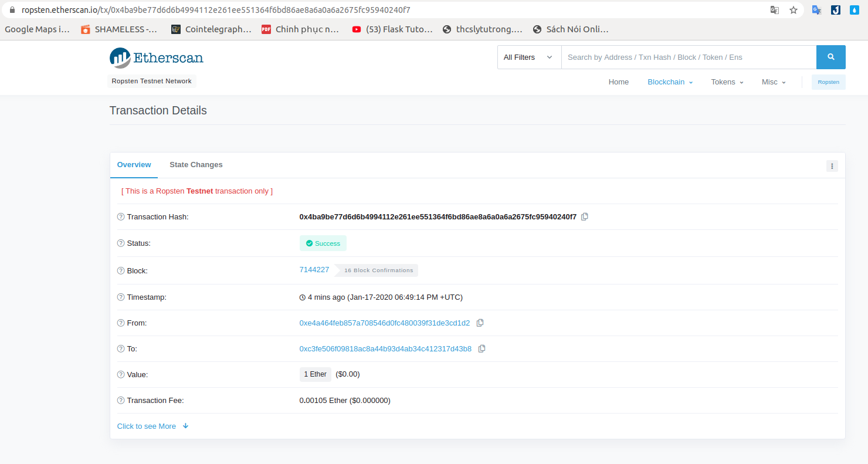Expand Click to see More details

[153, 426]
